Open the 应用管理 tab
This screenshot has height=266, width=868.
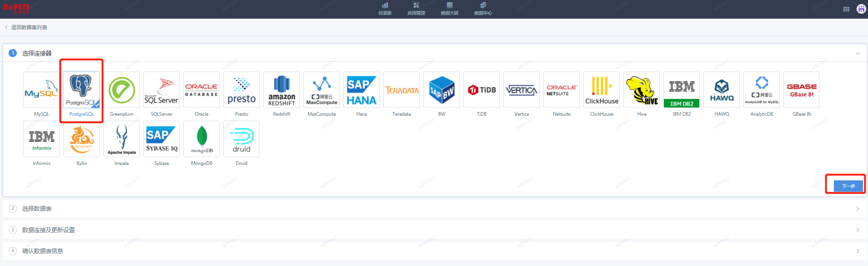coord(416,9)
